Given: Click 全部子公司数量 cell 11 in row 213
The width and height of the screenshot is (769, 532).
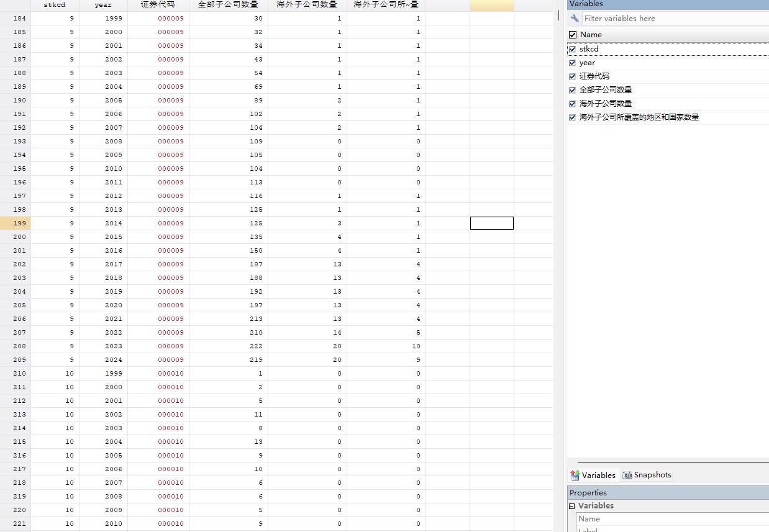Looking at the screenshot, I should point(229,415).
